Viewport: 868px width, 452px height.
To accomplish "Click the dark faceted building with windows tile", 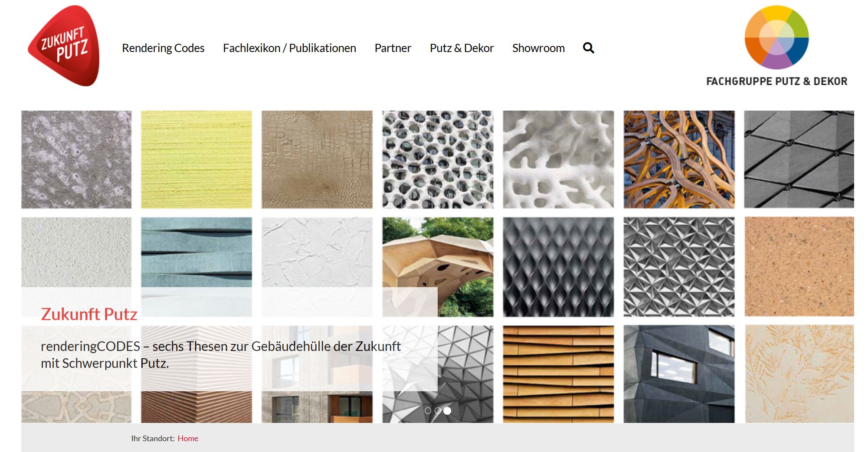I will point(679,374).
